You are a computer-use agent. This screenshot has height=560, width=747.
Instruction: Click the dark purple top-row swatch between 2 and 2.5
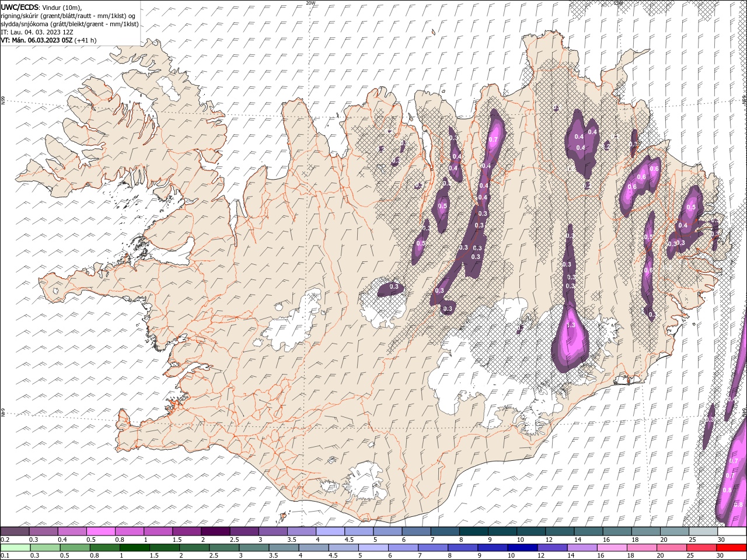215,531
